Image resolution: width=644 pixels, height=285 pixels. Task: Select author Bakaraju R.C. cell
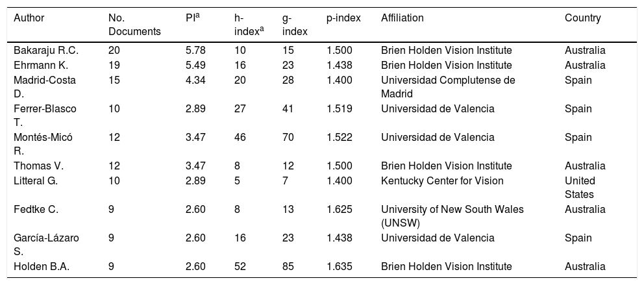(45, 50)
